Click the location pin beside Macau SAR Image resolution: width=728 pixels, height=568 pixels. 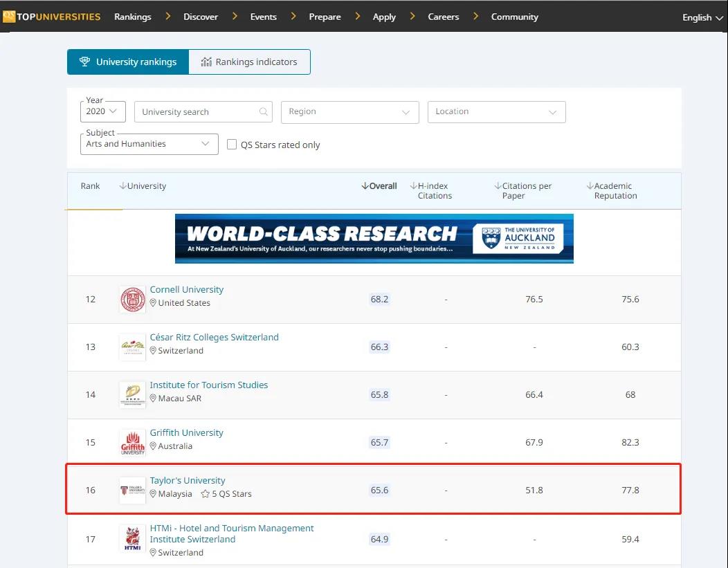point(153,398)
